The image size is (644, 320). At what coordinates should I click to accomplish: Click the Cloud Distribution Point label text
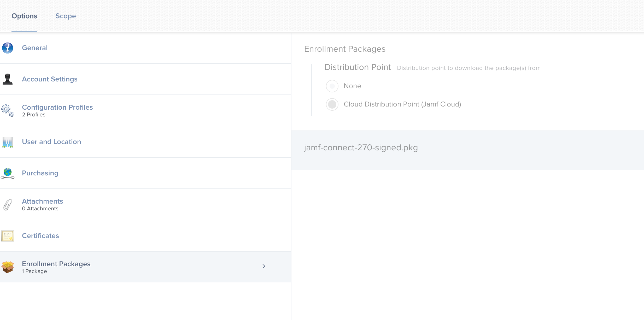click(402, 104)
